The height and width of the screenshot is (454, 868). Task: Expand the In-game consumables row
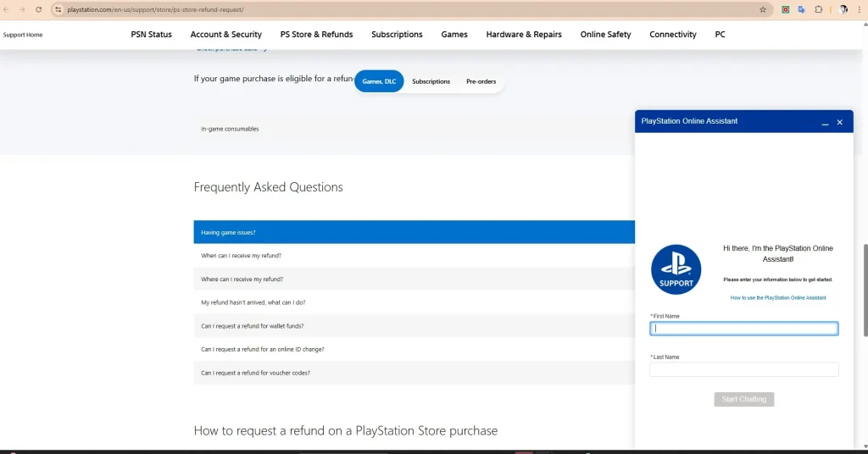414,129
